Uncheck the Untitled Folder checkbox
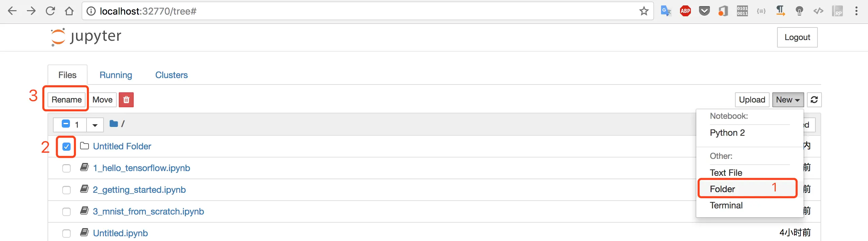Image resolution: width=868 pixels, height=241 pixels. point(67,147)
